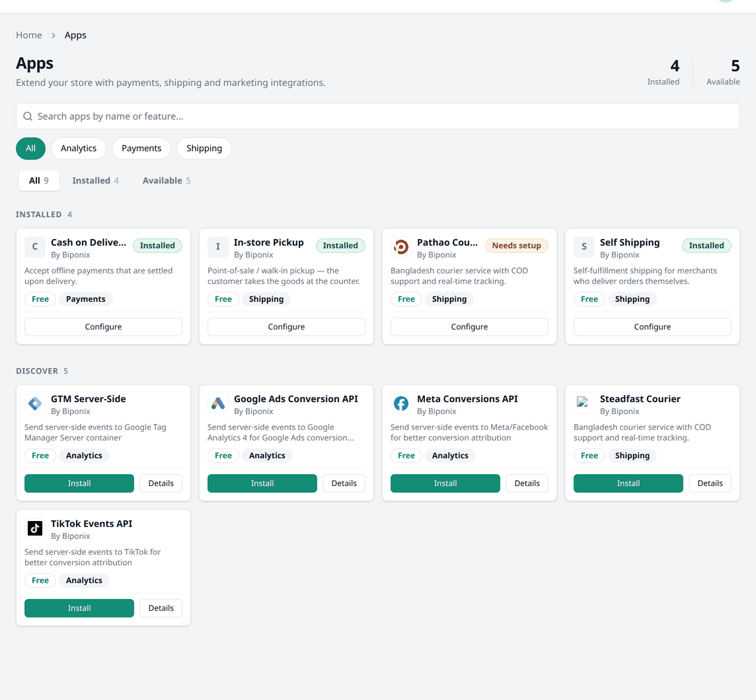This screenshot has width=756, height=700.
Task: Select the All category filter pill
Action: point(31,149)
